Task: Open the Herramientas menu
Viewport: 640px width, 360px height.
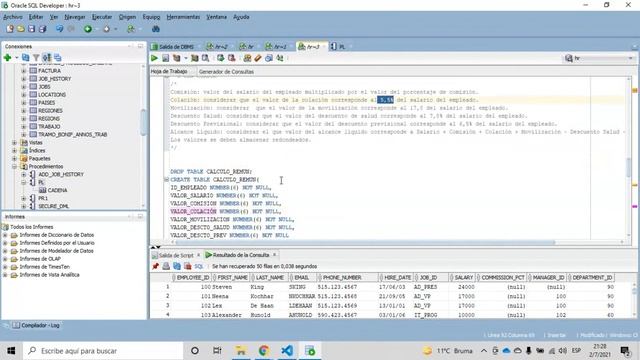Action: (183, 17)
